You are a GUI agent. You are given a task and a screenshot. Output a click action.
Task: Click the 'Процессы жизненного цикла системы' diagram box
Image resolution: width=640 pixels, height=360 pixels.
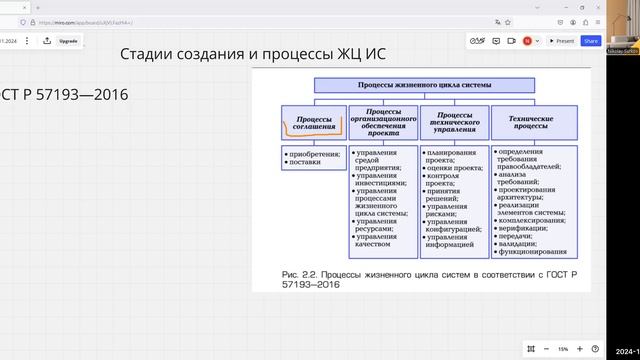coord(424,85)
